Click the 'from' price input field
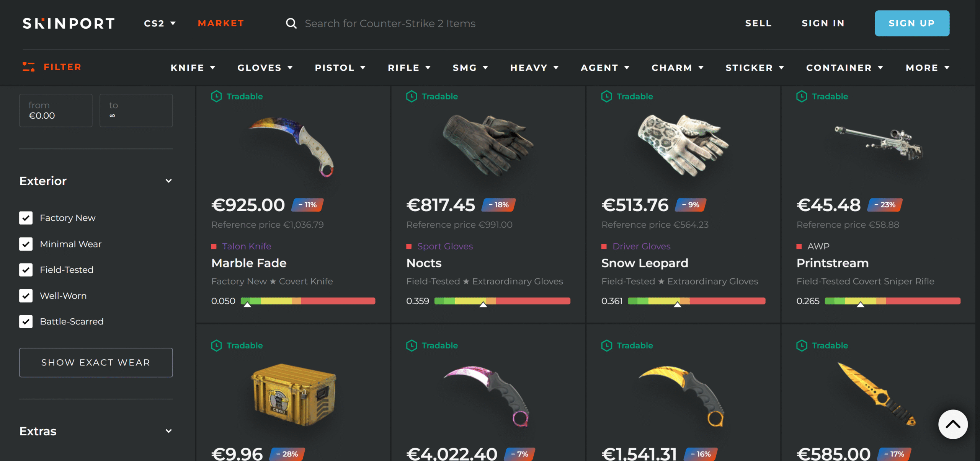Screen dimensions: 980x461 [56, 111]
